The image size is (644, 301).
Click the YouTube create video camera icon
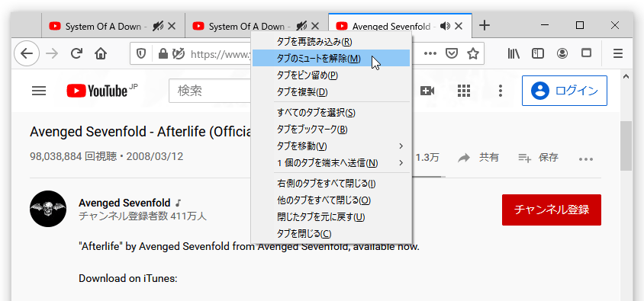pos(427,91)
